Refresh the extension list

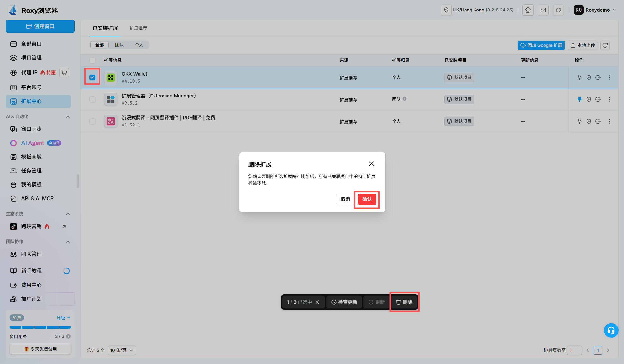[x=605, y=45]
